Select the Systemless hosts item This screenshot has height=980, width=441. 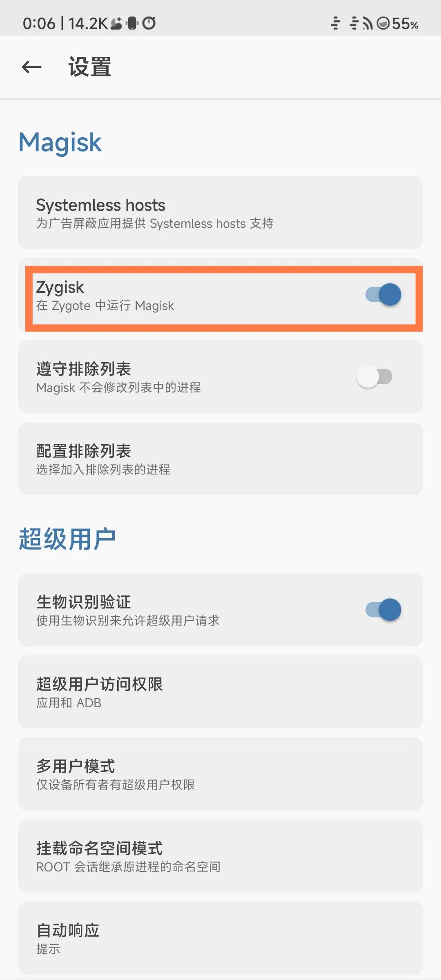220,212
